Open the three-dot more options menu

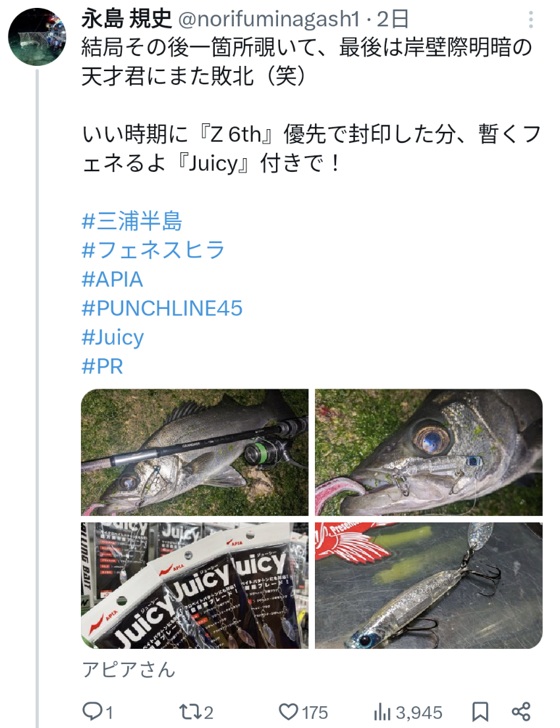click(531, 20)
